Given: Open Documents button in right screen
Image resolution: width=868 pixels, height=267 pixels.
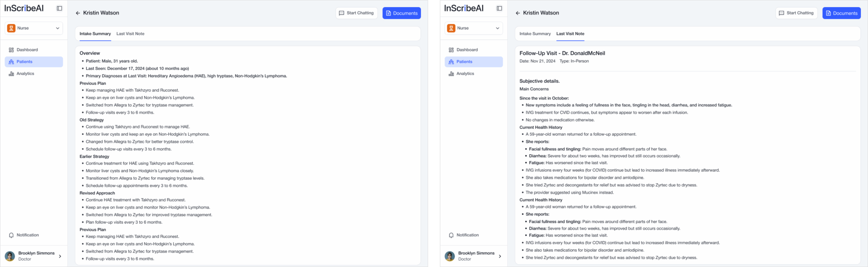Looking at the screenshot, I should tap(842, 13).
